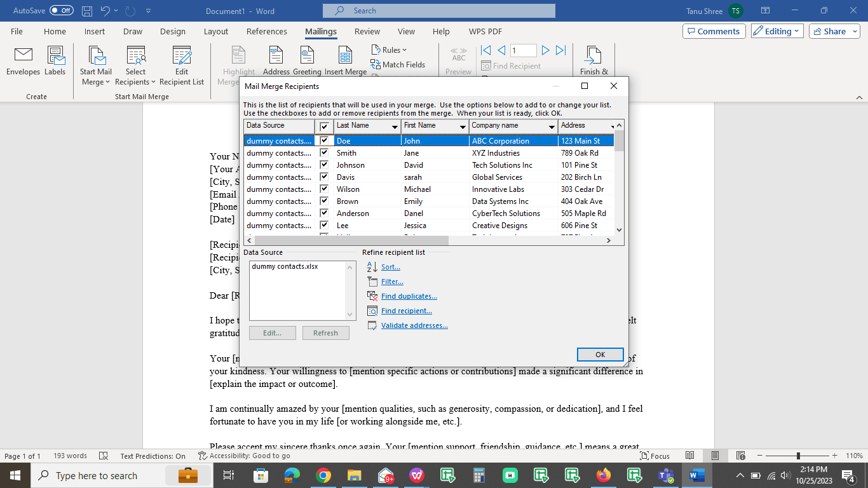Open the References ribbon tab
The width and height of the screenshot is (868, 488).
pos(267,31)
